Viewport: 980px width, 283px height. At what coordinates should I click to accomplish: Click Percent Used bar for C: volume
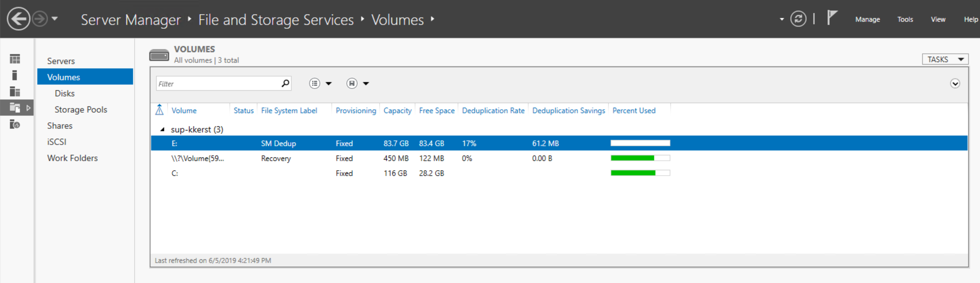pos(640,173)
